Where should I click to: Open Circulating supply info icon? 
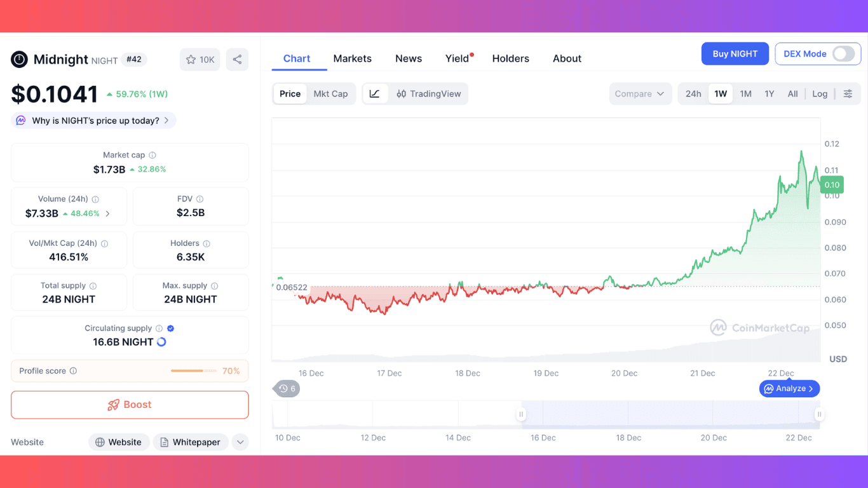click(159, 329)
